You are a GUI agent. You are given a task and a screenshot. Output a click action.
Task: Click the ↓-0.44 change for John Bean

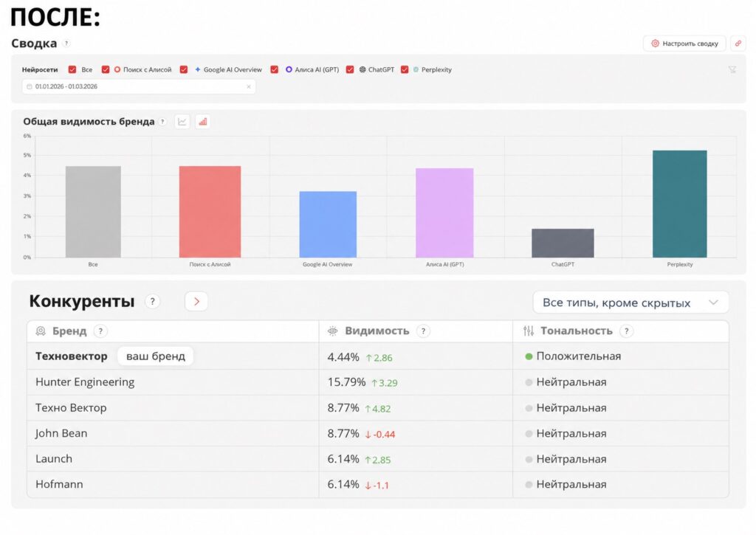380,434
